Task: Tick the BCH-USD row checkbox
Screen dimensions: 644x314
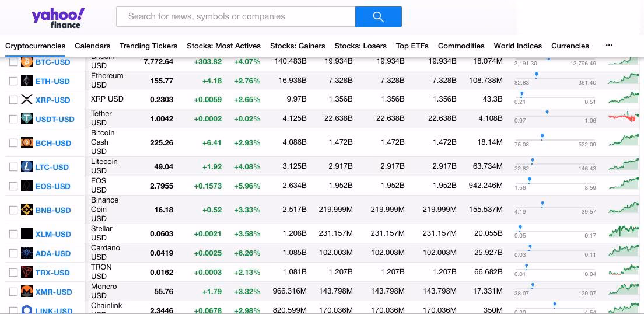Action: (13, 143)
